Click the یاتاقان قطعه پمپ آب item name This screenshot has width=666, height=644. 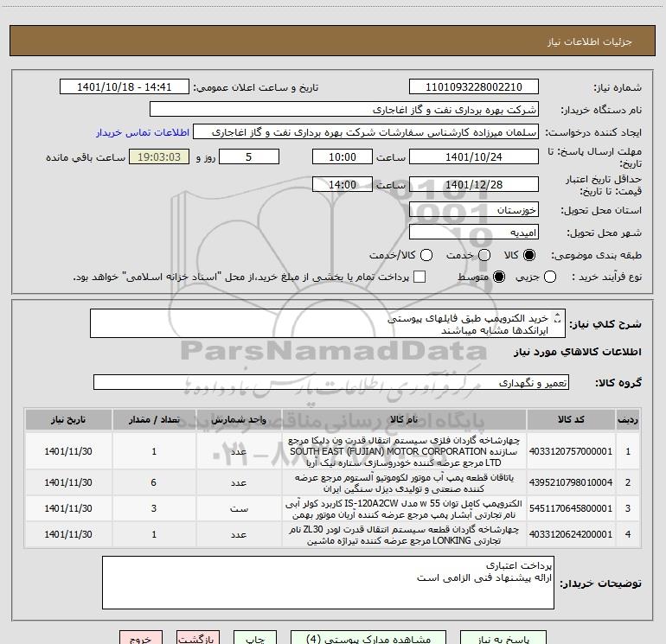point(404,483)
